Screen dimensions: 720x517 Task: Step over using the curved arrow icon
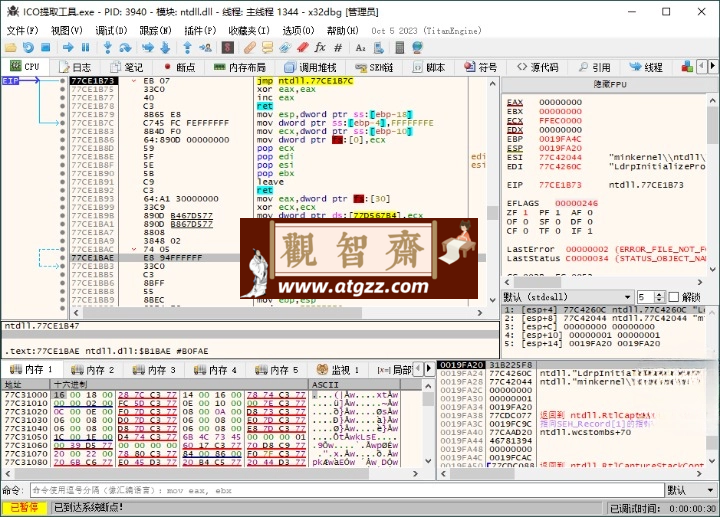125,47
